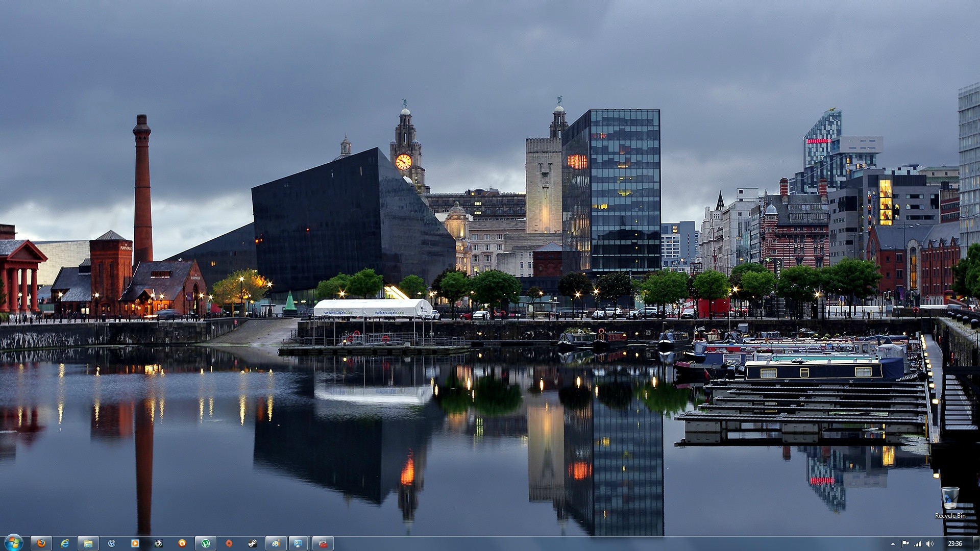Show hidden system tray icons

click(893, 544)
